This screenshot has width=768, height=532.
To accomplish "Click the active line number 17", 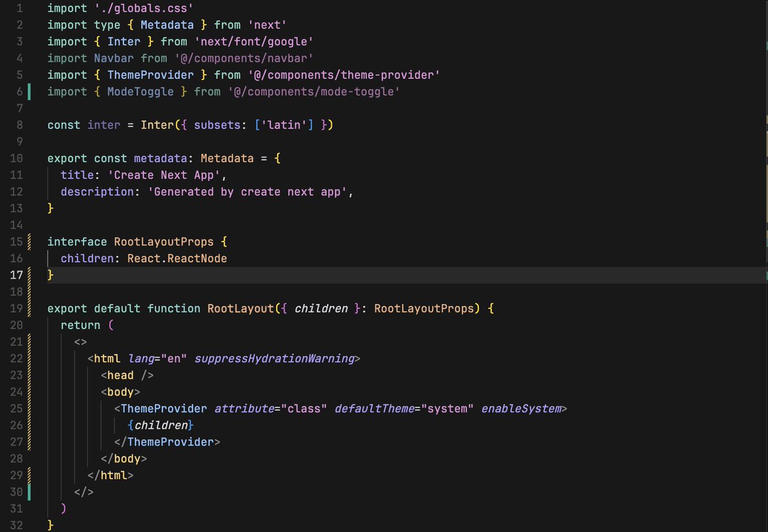I will coord(17,275).
